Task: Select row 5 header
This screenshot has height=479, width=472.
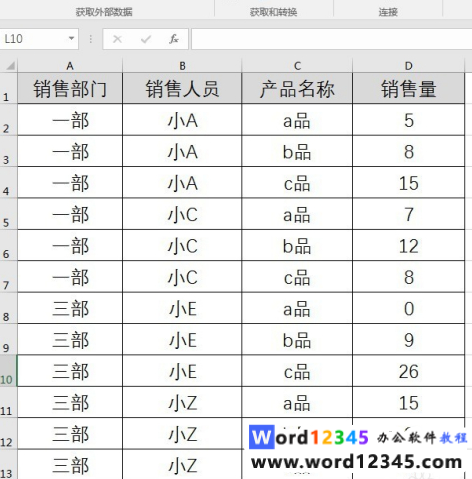Action: click(9, 214)
